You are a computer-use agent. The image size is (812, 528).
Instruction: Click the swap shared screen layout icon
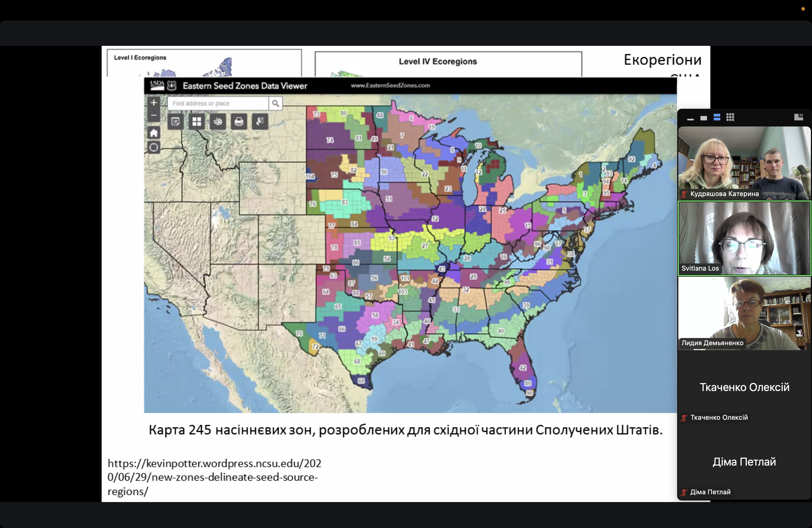[x=798, y=117]
